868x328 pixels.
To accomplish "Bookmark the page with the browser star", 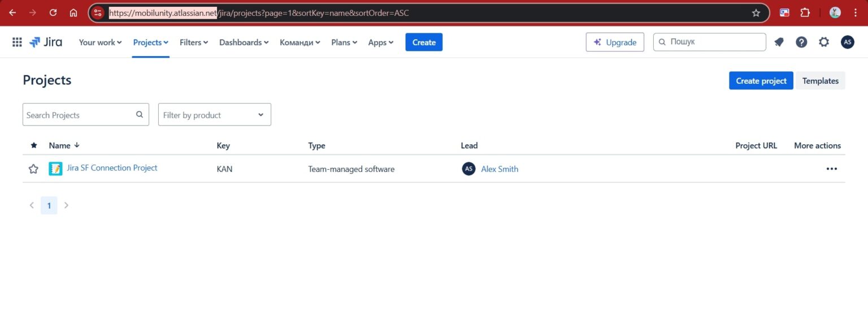I will pyautogui.click(x=756, y=12).
